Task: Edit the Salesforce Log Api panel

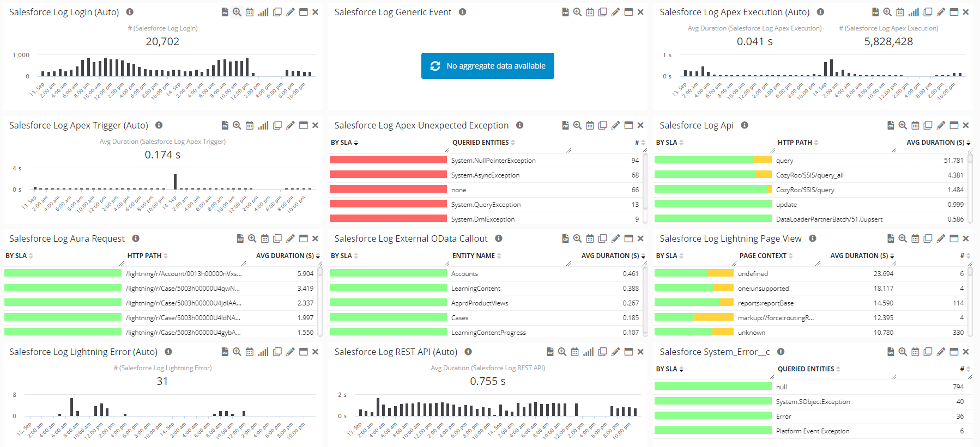Action: pyautogui.click(x=941, y=125)
